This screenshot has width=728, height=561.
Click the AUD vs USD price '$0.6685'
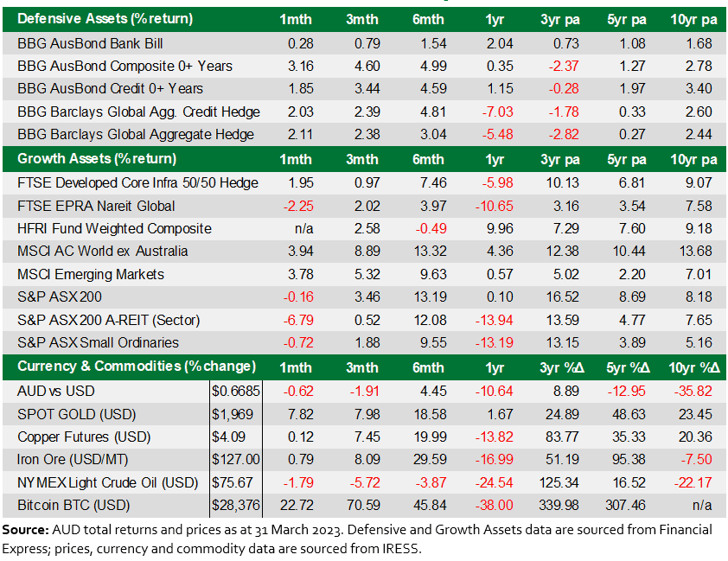pos(236,392)
